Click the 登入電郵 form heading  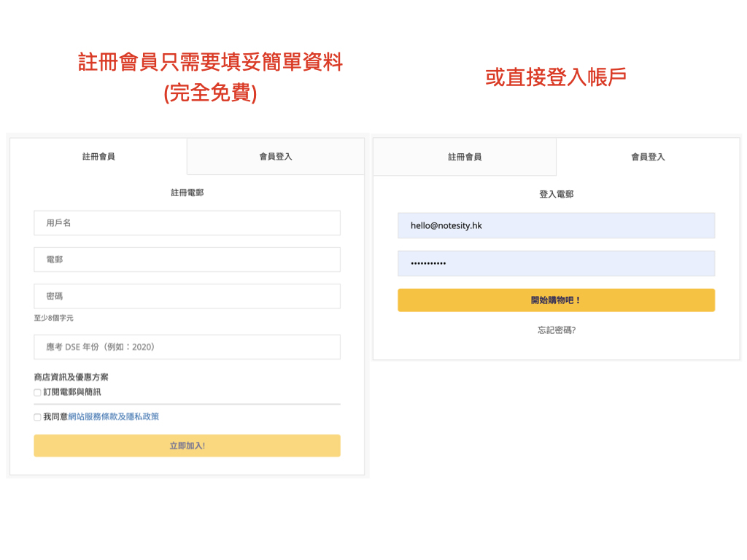coord(557,195)
